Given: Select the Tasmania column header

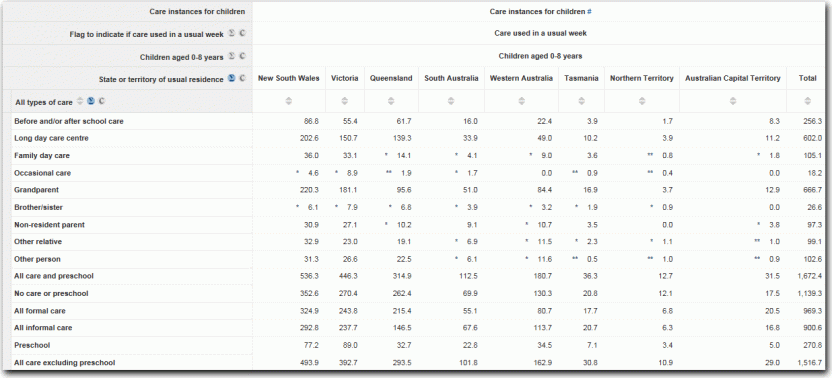Looking at the screenshot, I should (x=582, y=78).
